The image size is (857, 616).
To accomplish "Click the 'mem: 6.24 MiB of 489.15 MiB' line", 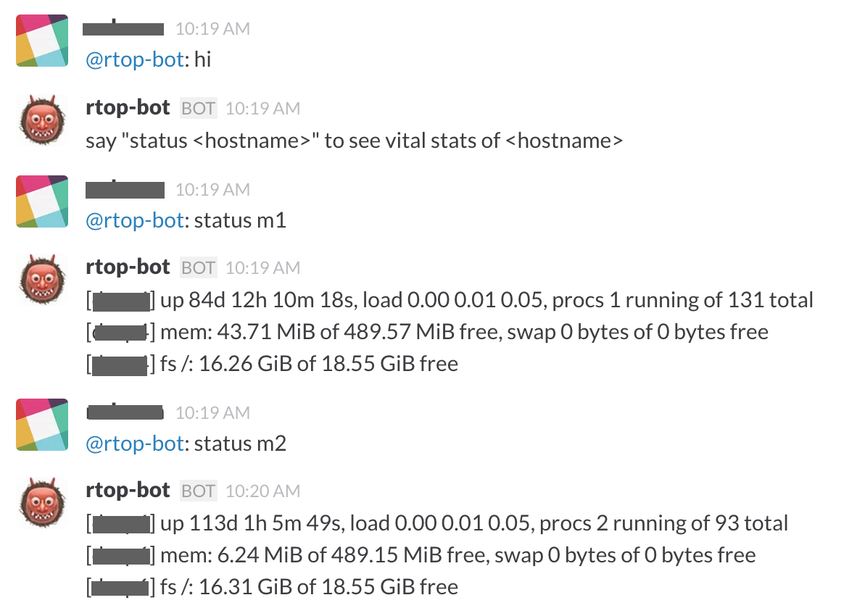I will click(421, 555).
